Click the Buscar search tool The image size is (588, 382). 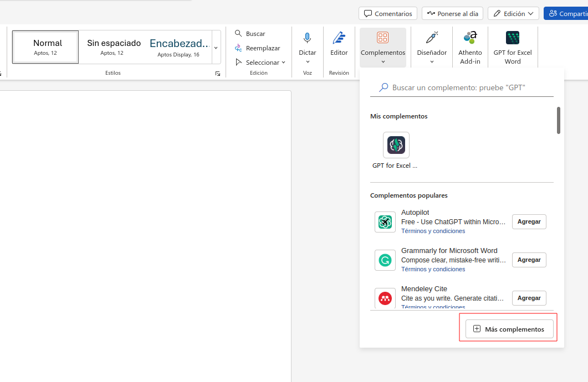[x=250, y=34]
